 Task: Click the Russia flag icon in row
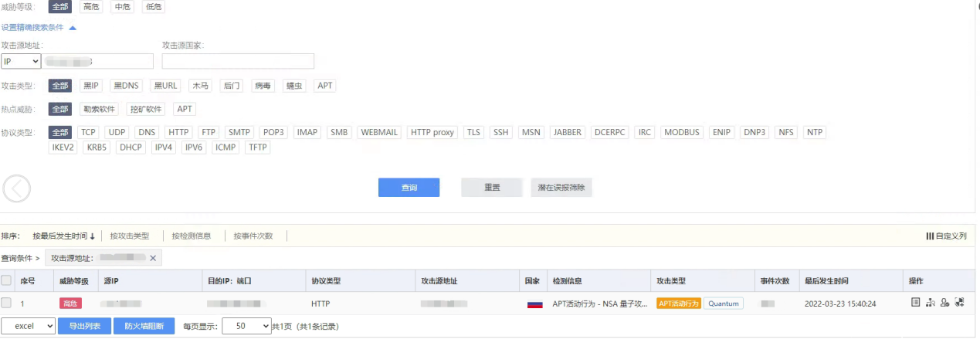click(x=534, y=304)
